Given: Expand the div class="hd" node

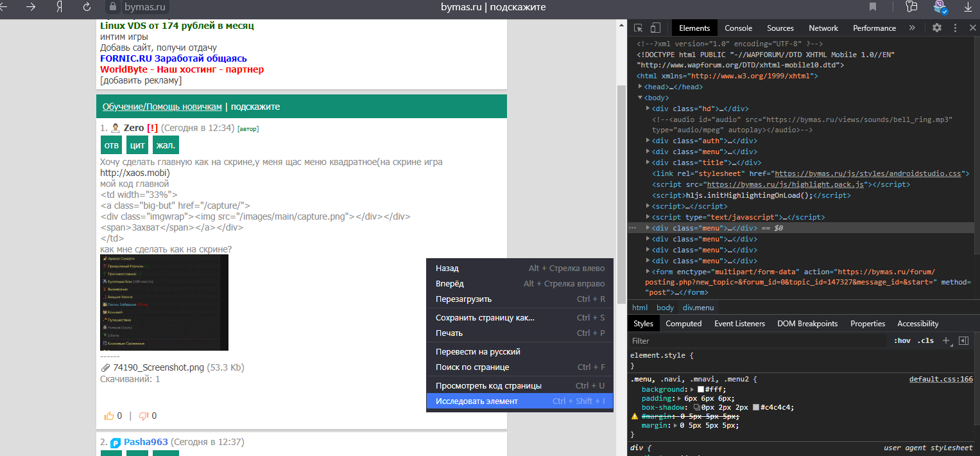Looking at the screenshot, I should 648,109.
